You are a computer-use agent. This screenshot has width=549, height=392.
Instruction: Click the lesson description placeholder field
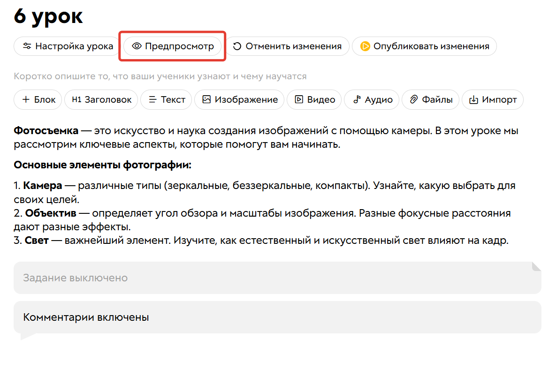(160, 76)
